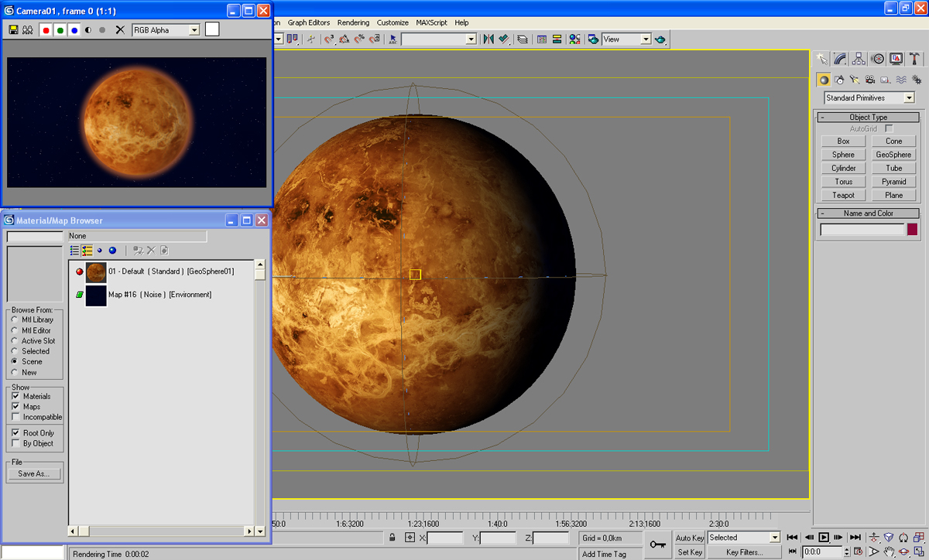Open the Hierarchy command panel
929x560 pixels.
859,58
